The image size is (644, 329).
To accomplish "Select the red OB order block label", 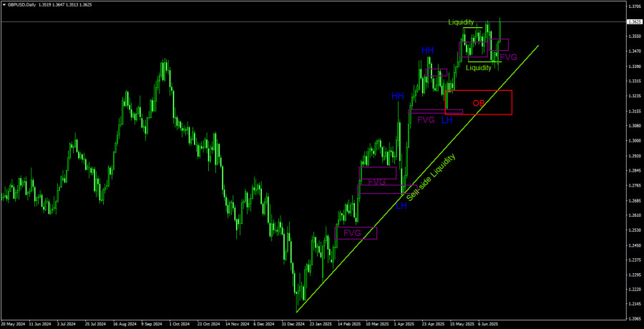I will [x=479, y=103].
